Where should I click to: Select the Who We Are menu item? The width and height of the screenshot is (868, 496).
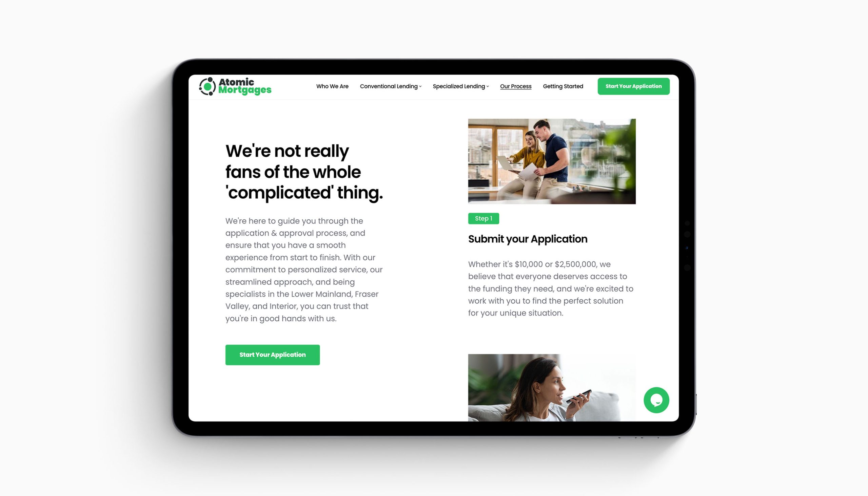coord(333,86)
